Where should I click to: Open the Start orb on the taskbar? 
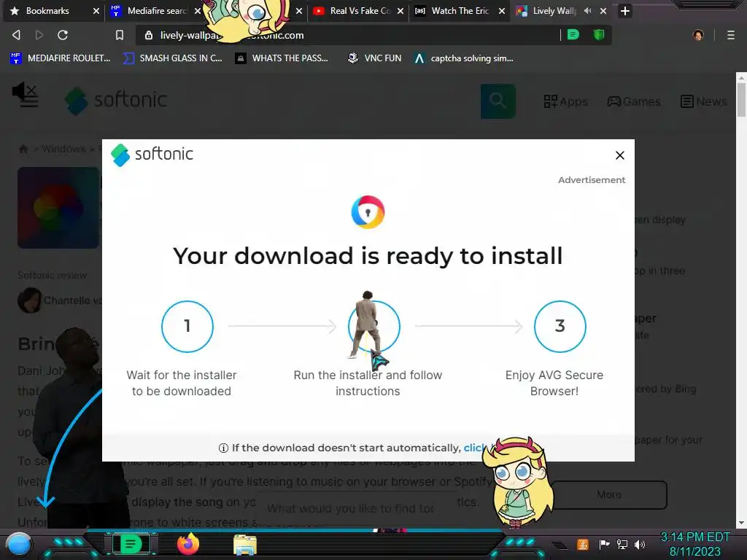[x=18, y=544]
